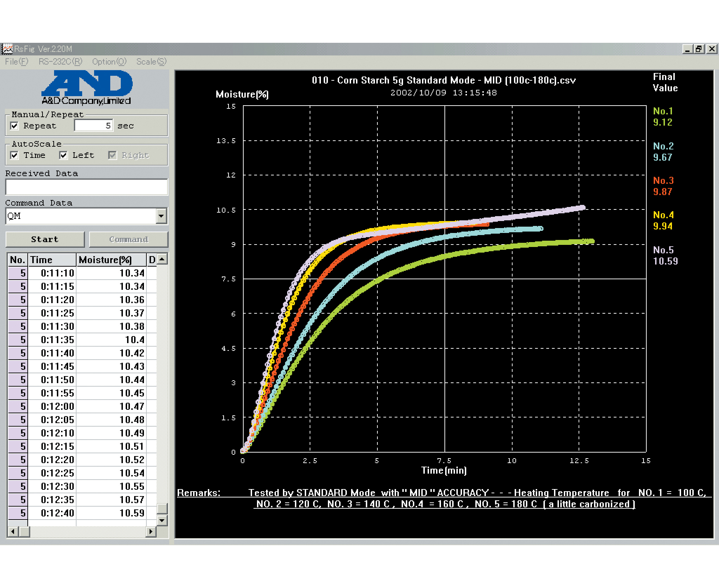Click the A&D Company logo

pos(87,88)
